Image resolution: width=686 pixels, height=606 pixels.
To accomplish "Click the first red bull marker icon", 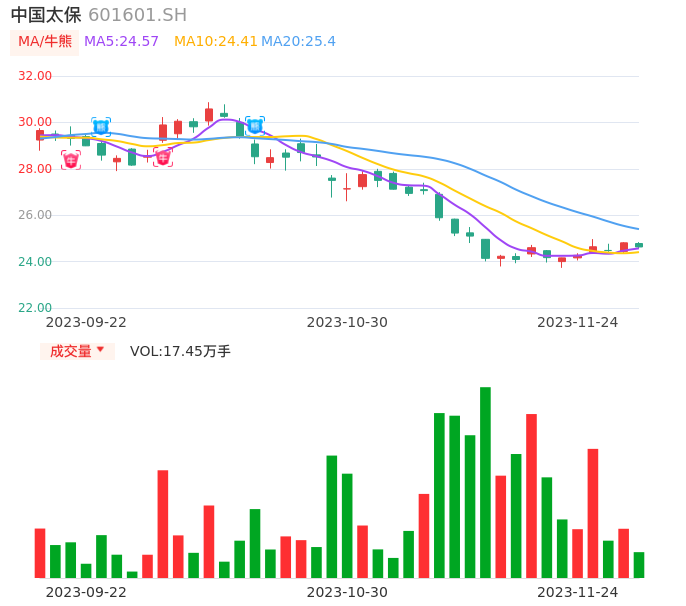I will [71, 160].
